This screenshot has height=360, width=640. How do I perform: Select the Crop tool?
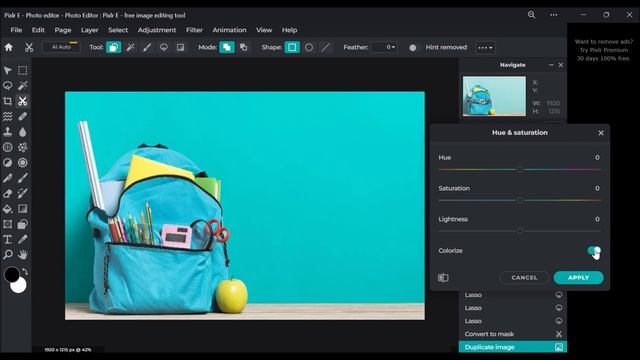pos(7,101)
